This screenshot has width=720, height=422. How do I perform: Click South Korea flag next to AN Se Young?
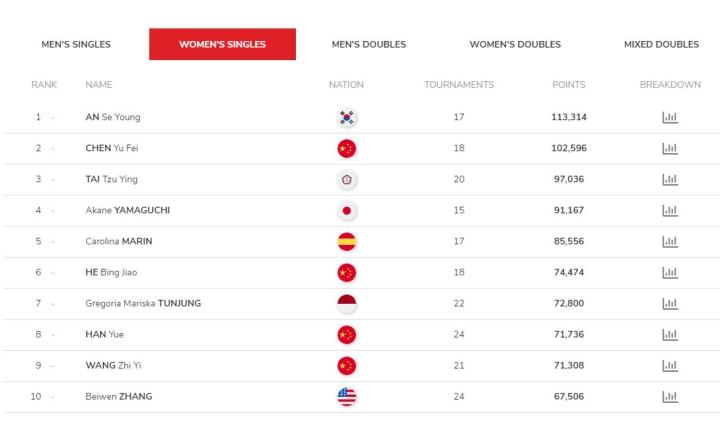pyautogui.click(x=347, y=118)
